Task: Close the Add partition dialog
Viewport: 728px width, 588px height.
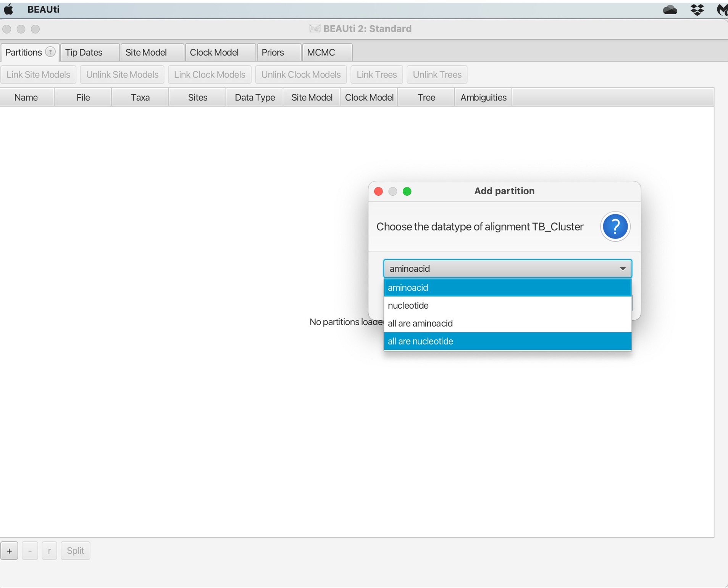Action: [x=378, y=191]
